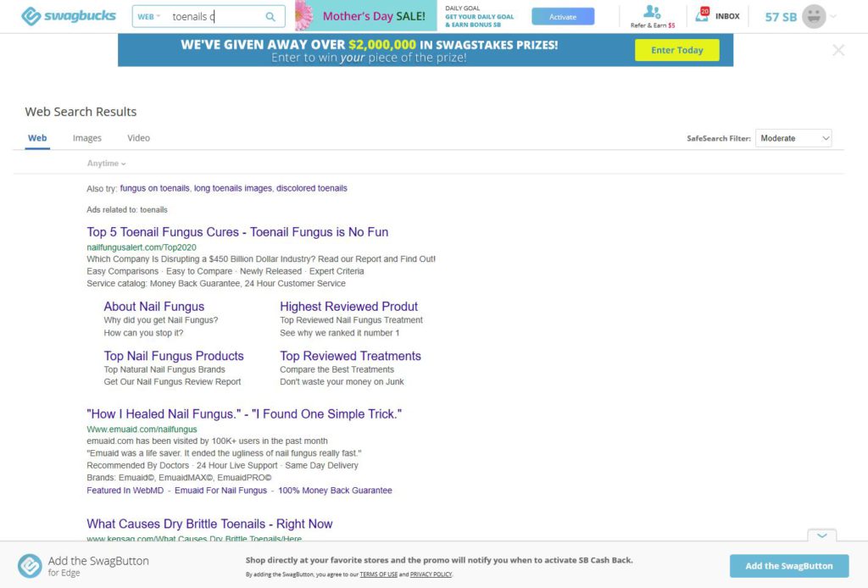Open the Inbox notification icon

point(702,14)
